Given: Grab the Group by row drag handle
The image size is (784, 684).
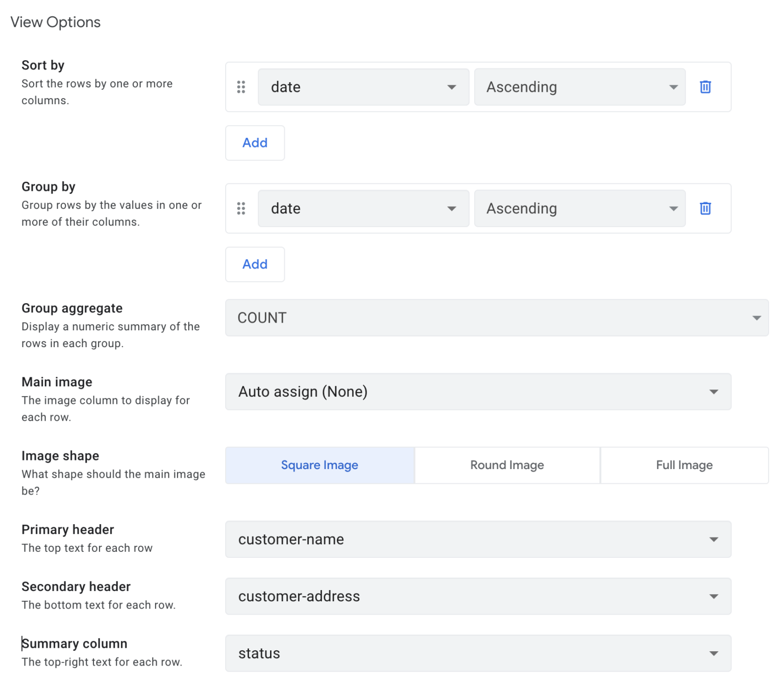Looking at the screenshot, I should pyautogui.click(x=241, y=208).
